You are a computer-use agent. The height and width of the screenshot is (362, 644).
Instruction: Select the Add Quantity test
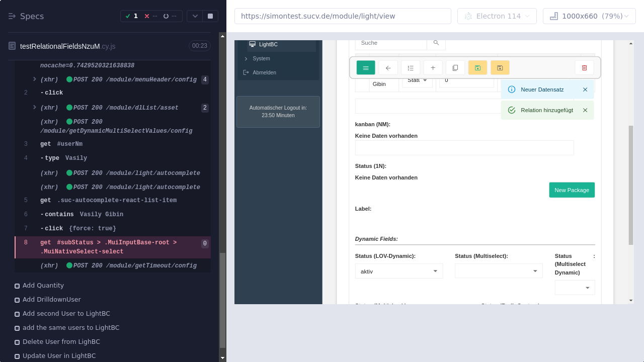pos(43,286)
